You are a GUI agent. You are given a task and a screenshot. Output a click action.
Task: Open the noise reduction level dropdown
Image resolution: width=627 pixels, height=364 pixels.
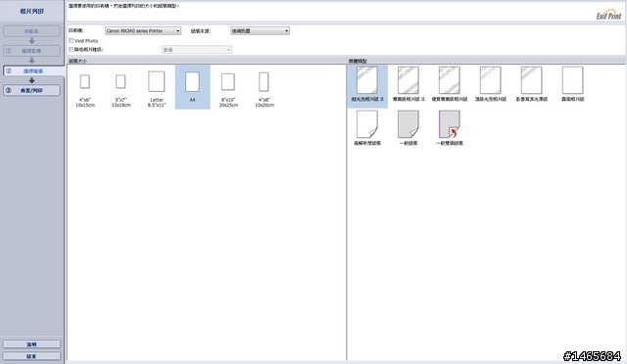coord(197,50)
